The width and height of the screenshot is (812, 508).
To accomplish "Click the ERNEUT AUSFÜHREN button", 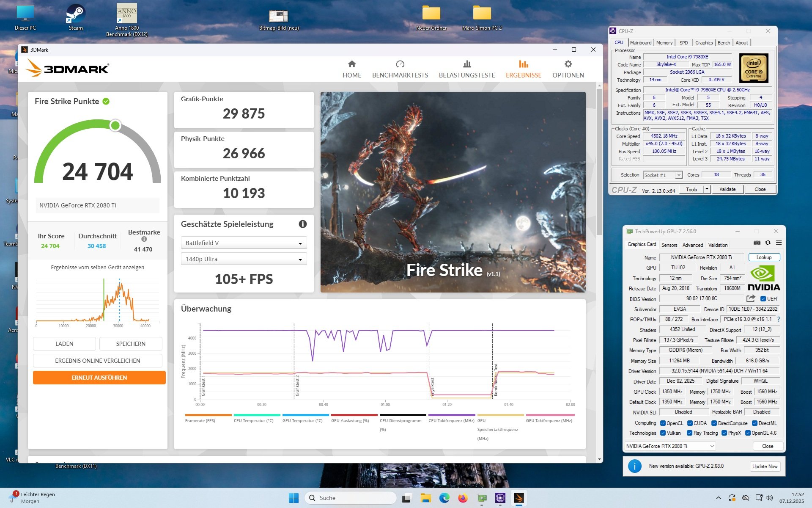I will 99,378.
